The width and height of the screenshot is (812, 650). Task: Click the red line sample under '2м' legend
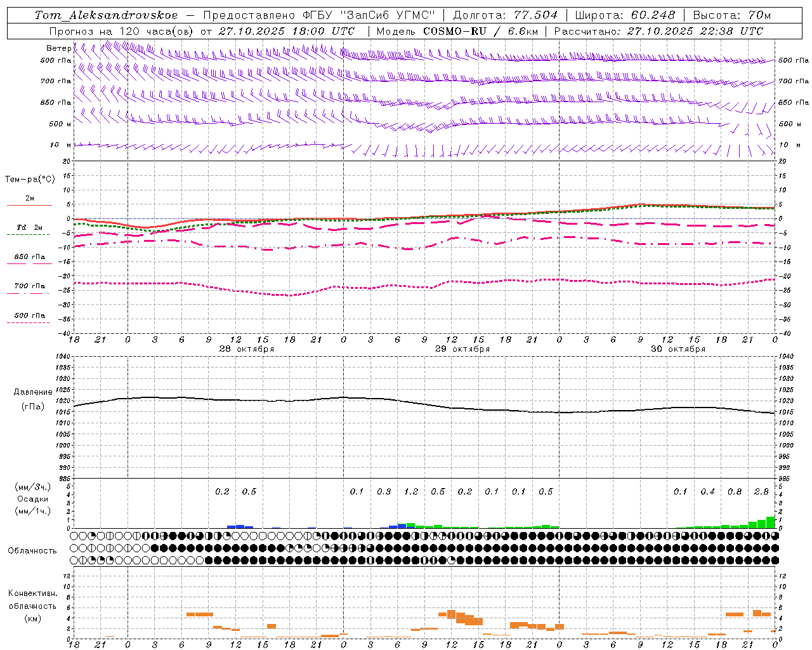[x=29, y=206]
